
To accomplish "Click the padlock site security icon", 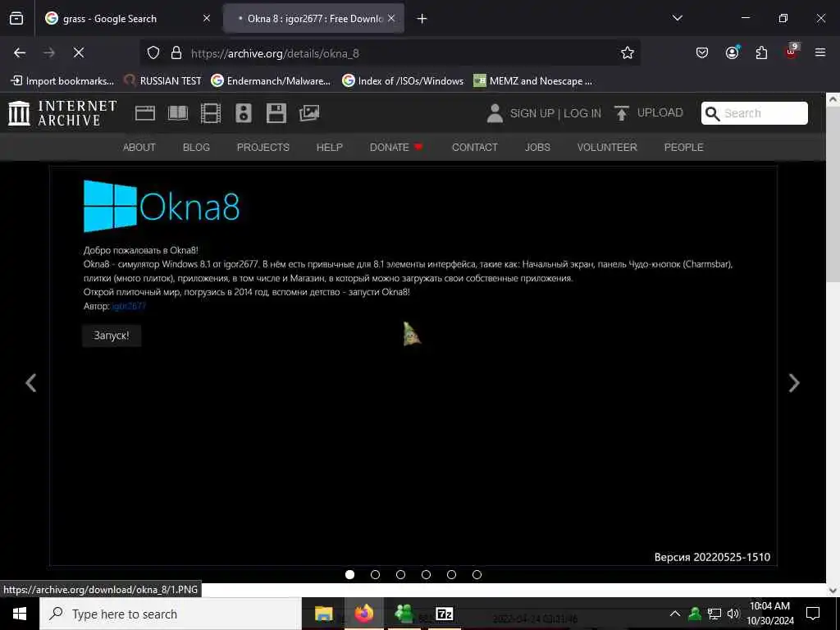I will click(x=176, y=52).
